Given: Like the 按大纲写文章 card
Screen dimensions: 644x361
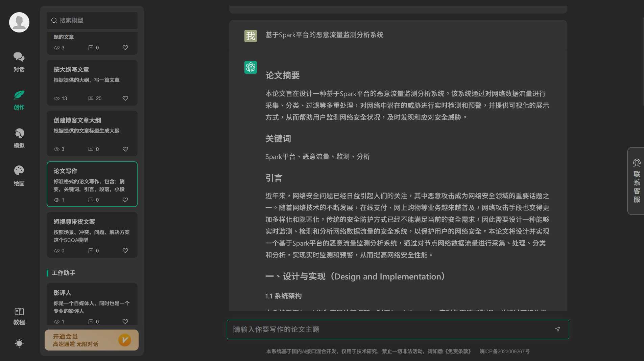Looking at the screenshot, I should pos(125,98).
